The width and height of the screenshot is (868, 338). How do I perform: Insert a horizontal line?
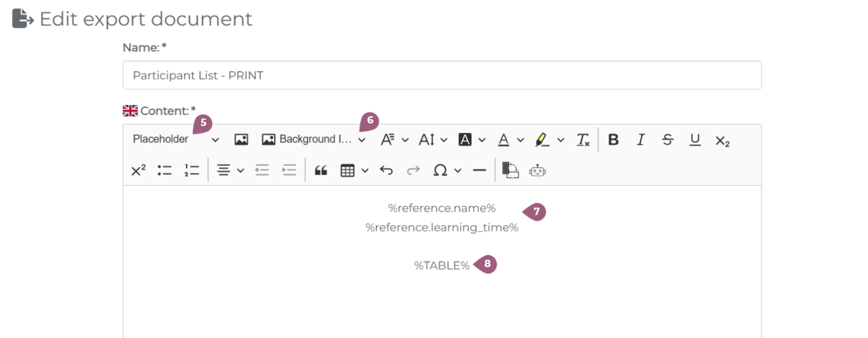click(x=479, y=170)
